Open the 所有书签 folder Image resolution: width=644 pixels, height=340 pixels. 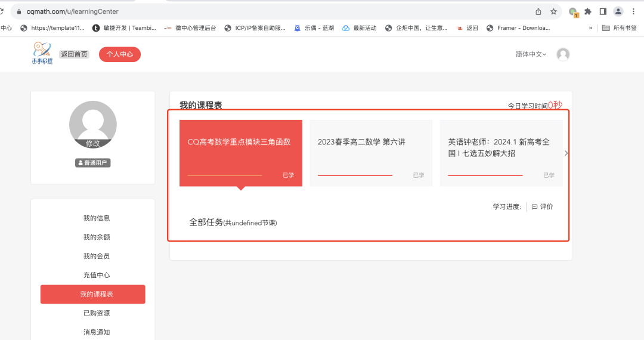[x=620, y=28]
